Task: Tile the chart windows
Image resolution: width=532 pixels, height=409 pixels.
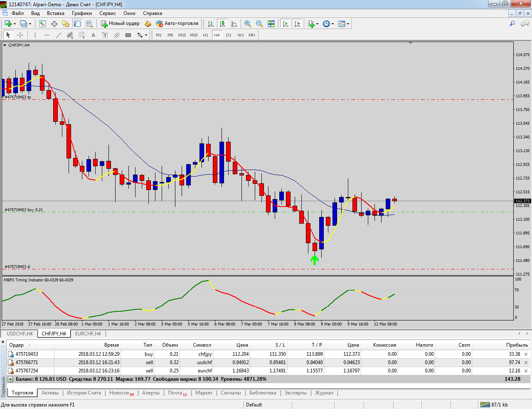Action: [271, 24]
